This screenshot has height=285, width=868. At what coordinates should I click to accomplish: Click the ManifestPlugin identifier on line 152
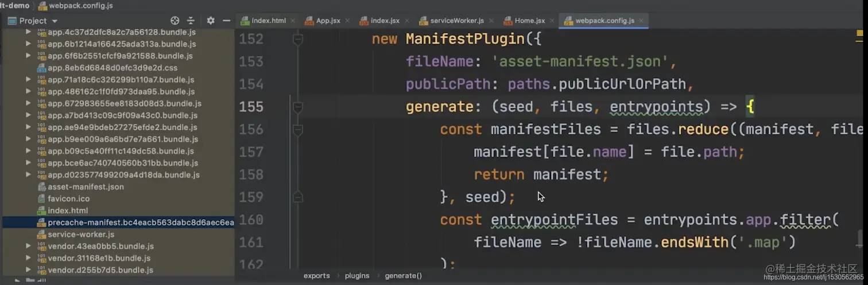[x=465, y=40]
